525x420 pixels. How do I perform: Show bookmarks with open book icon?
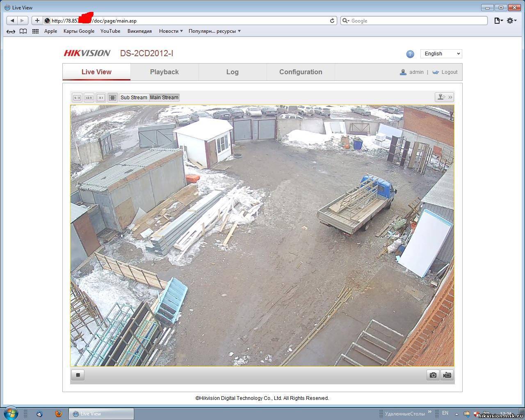[x=23, y=31]
